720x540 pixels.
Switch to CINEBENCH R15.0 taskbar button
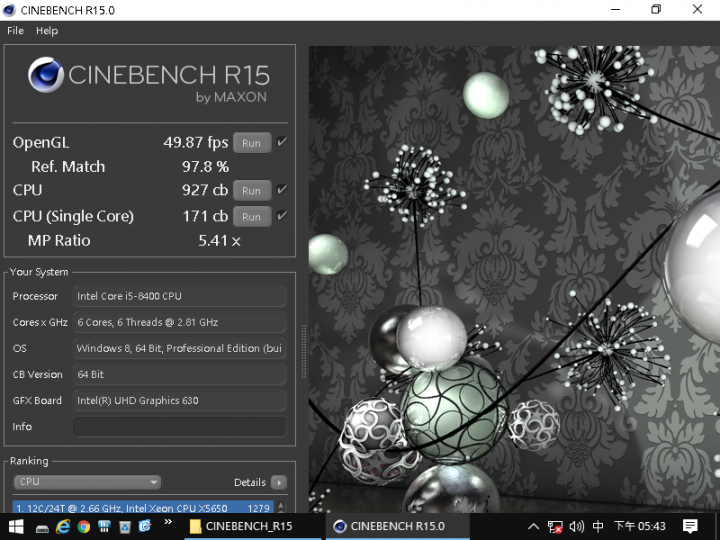pos(398,526)
